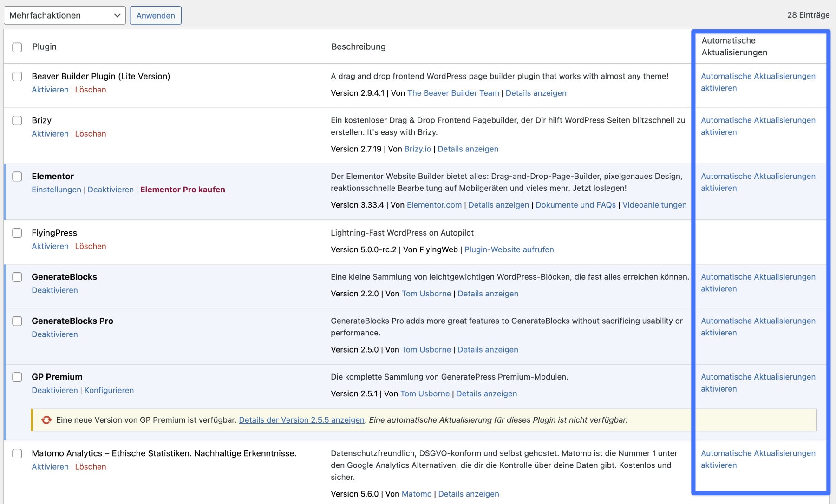
Task: Enable Automatische Aktualisierungen for Brizy
Action: [x=758, y=126]
